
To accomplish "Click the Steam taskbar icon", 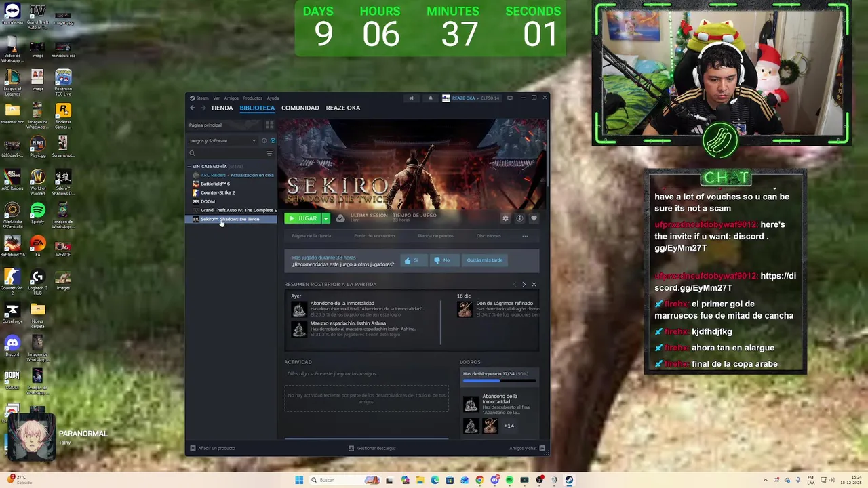I will click(569, 480).
